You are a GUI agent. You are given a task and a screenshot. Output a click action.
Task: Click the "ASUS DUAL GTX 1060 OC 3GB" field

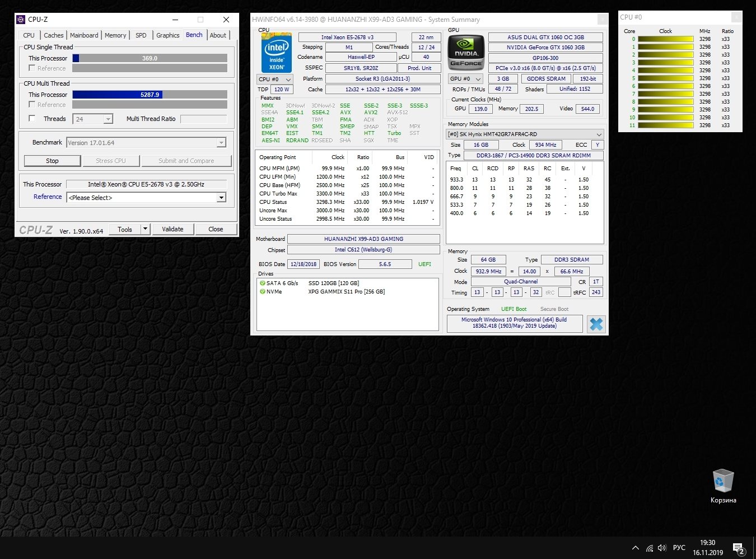tap(545, 38)
